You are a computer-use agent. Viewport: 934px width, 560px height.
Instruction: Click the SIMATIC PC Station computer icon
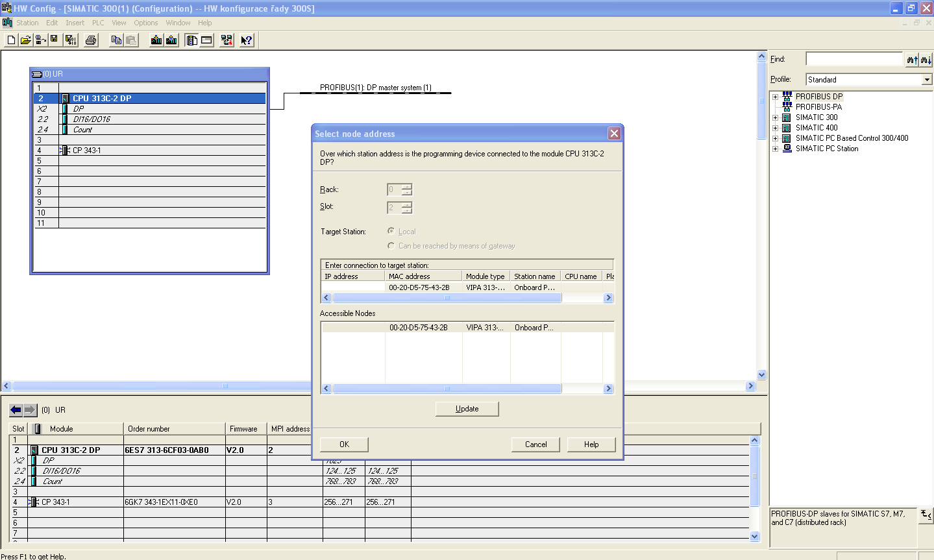tap(787, 149)
